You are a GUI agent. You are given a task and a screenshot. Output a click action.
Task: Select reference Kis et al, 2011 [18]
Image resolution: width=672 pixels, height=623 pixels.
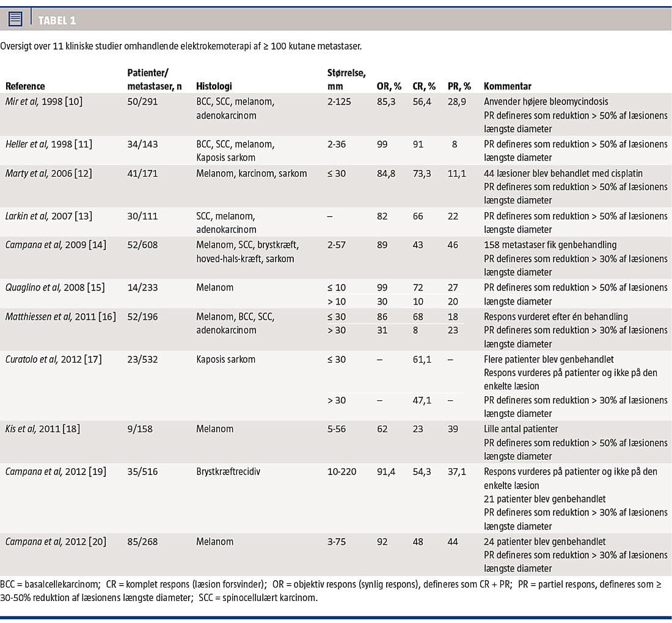pos(42,429)
